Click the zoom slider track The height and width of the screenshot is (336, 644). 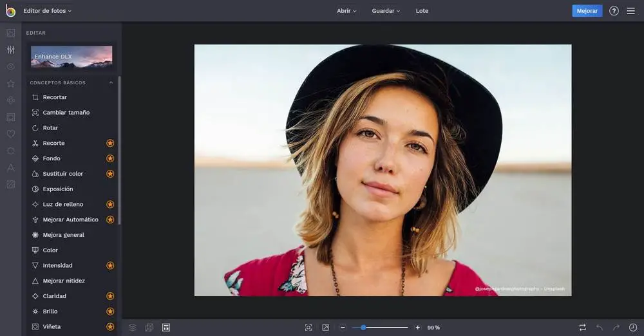pyautogui.click(x=386, y=328)
